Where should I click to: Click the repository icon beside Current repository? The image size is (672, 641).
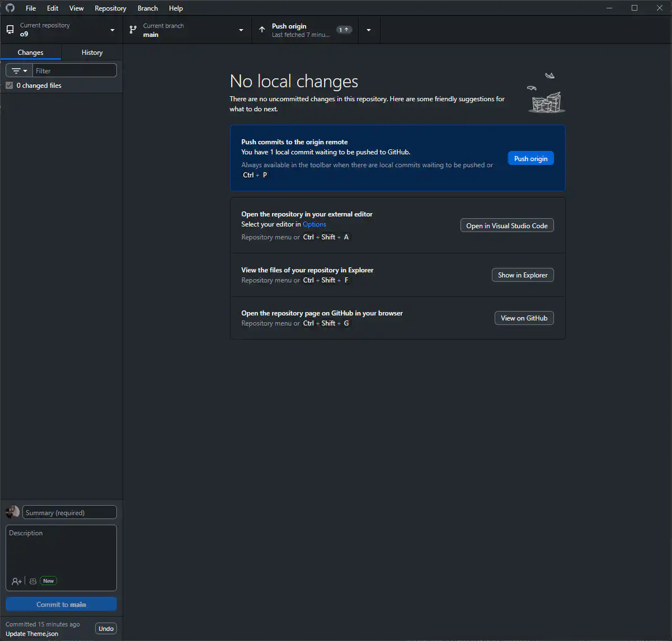pyautogui.click(x=10, y=30)
